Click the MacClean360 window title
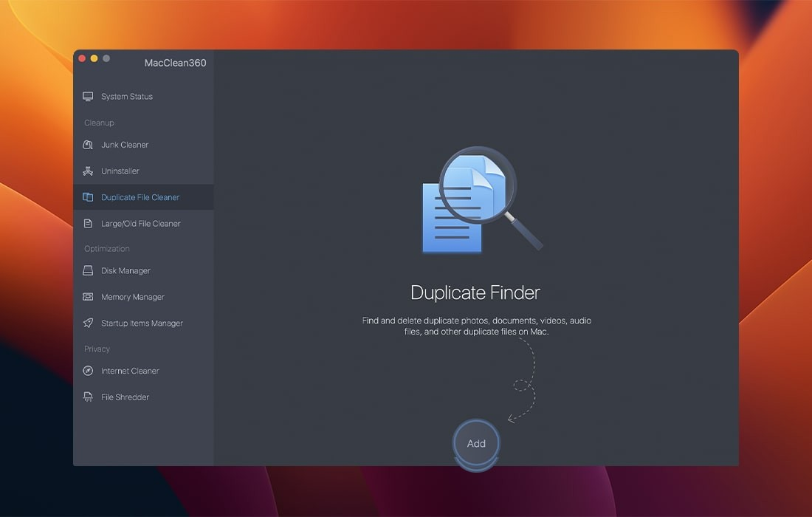 pos(176,63)
